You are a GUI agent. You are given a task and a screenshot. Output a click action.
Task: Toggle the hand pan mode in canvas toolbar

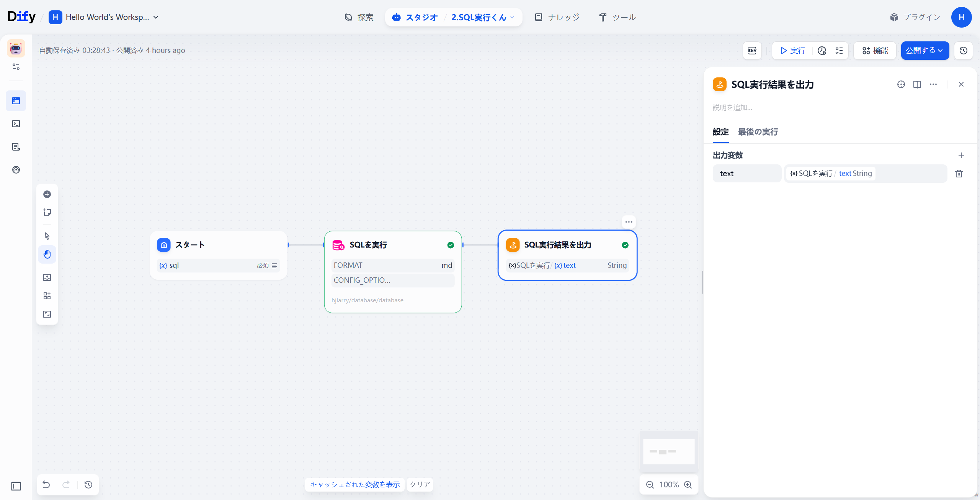tap(47, 254)
